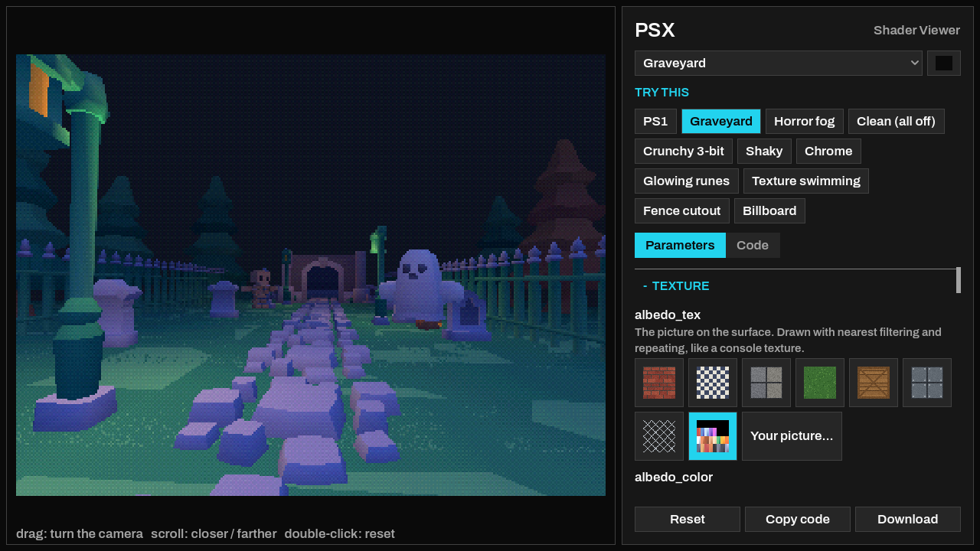Pick the chain-link fence texture
Screen dimensions: 980x551
coord(659,436)
